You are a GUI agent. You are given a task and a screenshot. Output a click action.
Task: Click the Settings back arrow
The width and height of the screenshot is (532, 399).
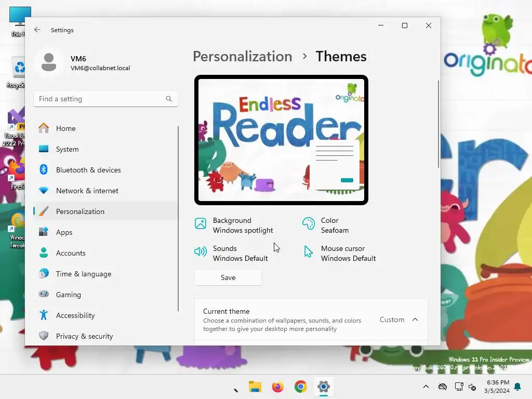tap(37, 30)
